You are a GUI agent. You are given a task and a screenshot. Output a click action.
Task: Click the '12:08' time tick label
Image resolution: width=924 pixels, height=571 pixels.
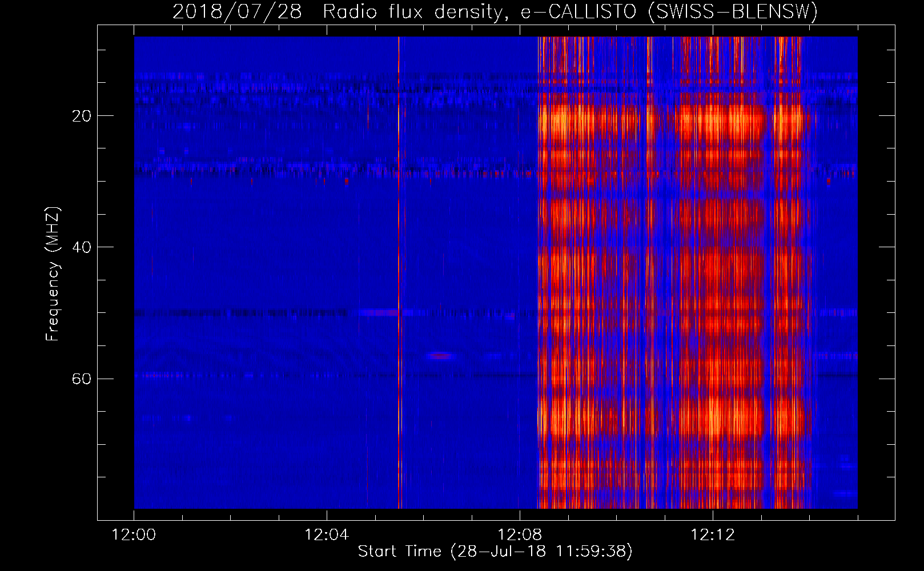520,535
